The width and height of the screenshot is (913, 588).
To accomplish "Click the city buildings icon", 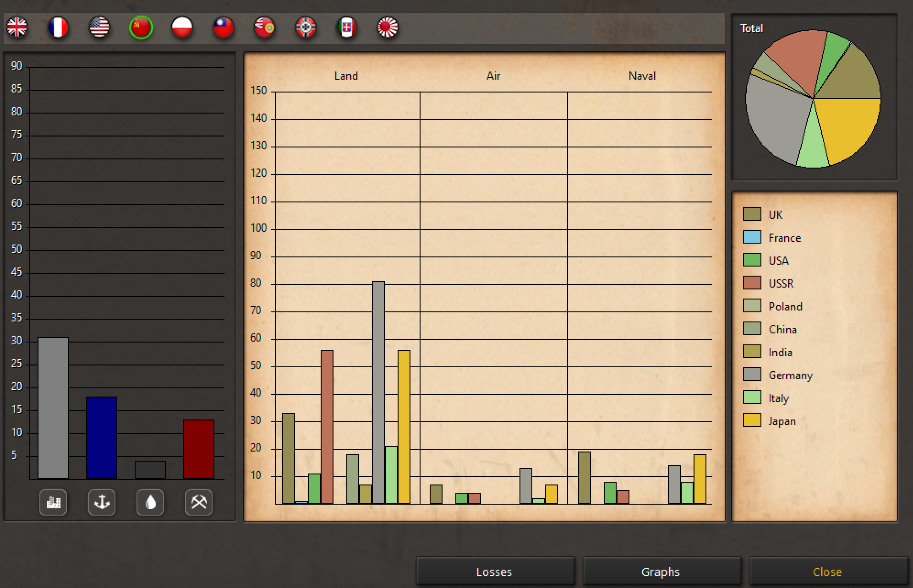I will (53, 502).
